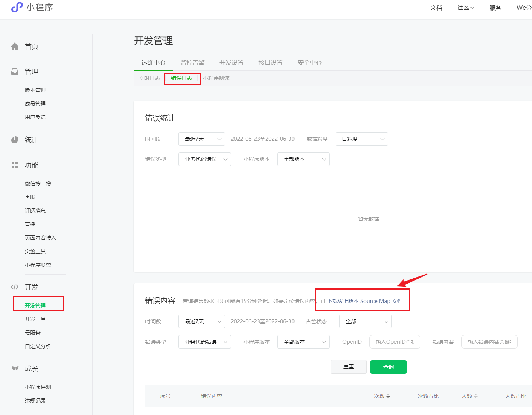
Task: Open 开发管理 in sidebar
Action: (35, 306)
